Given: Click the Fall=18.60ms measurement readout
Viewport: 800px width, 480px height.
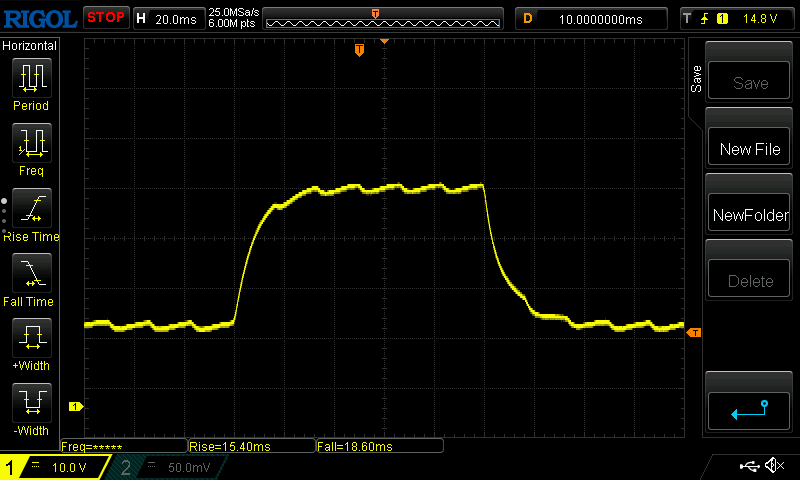Looking at the screenshot, I should (380, 446).
